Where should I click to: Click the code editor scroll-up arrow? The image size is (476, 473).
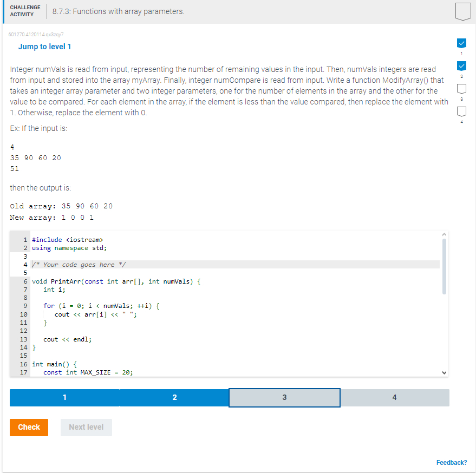click(444, 234)
